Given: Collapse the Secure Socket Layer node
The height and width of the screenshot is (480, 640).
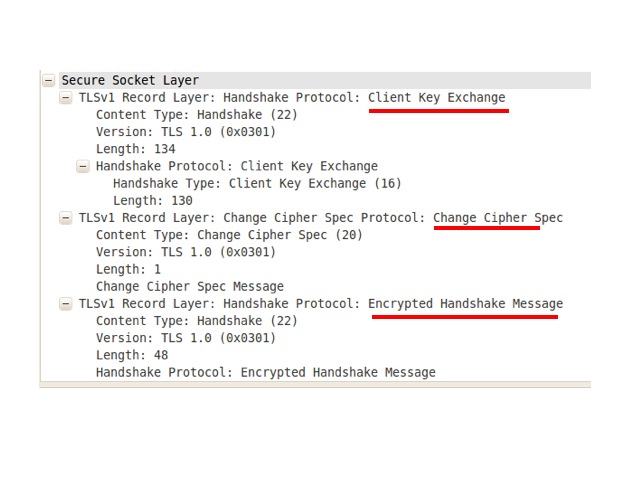Looking at the screenshot, I should [49, 80].
